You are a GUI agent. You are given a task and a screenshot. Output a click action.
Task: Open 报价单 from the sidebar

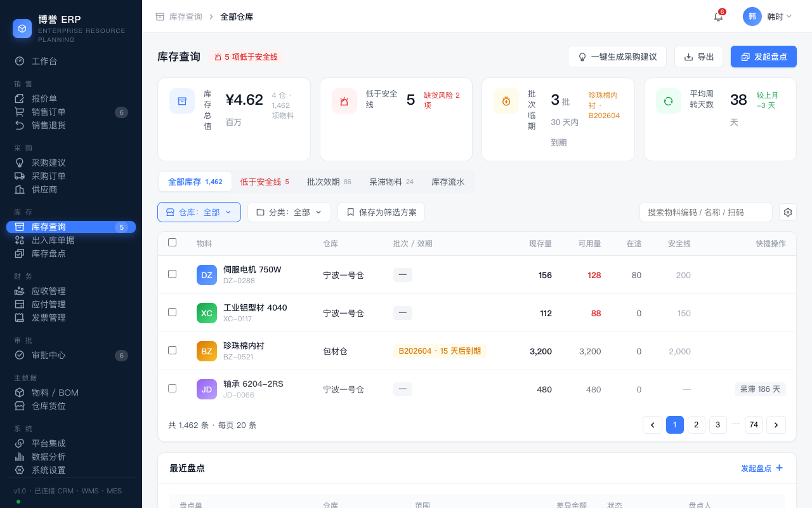tap(71, 98)
